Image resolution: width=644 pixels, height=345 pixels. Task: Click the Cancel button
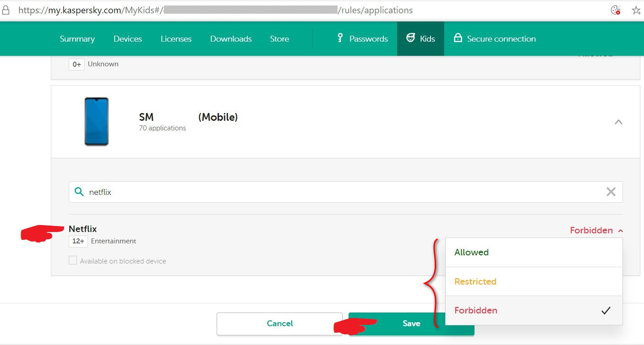[279, 323]
